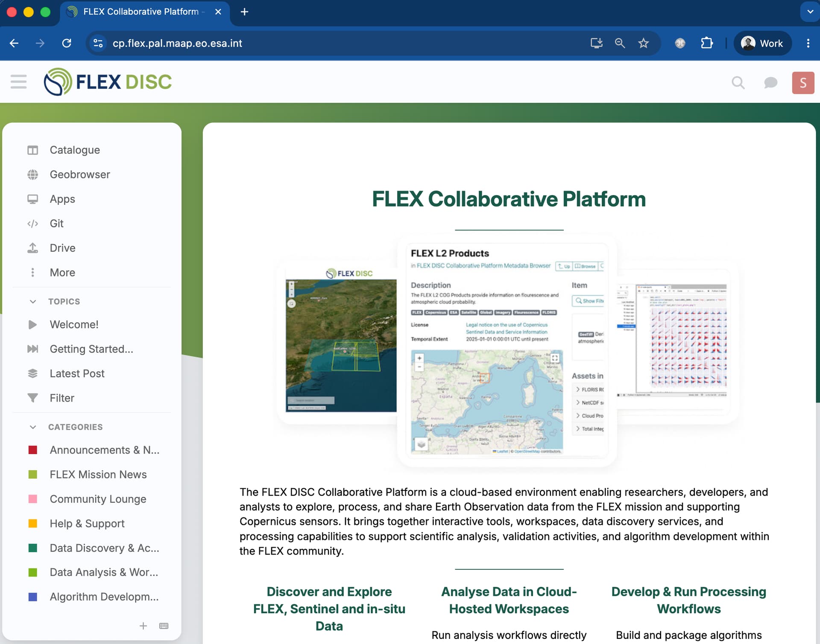Select Announcements red category swatch
The image size is (820, 644).
point(32,450)
